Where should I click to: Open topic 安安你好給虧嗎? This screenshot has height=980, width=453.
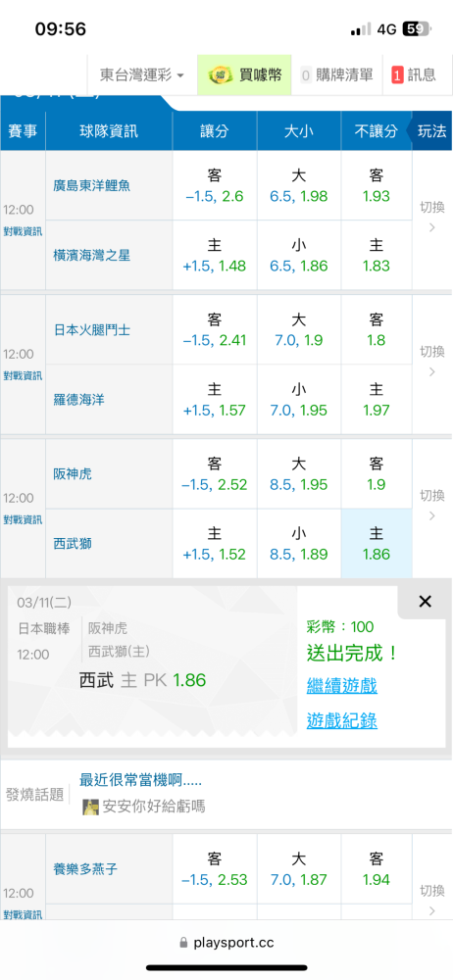coord(153,807)
